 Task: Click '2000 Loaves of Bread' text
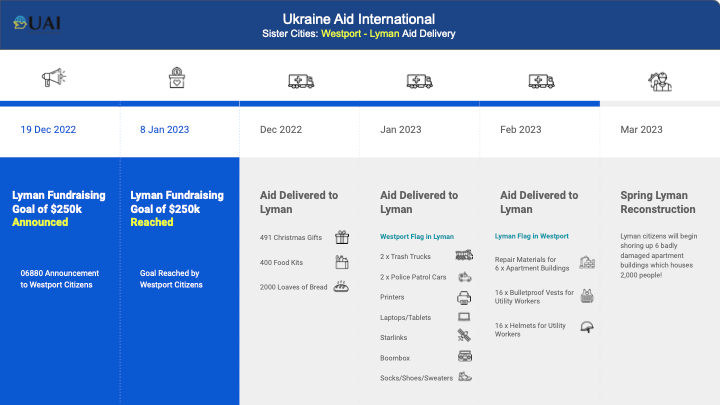293,287
